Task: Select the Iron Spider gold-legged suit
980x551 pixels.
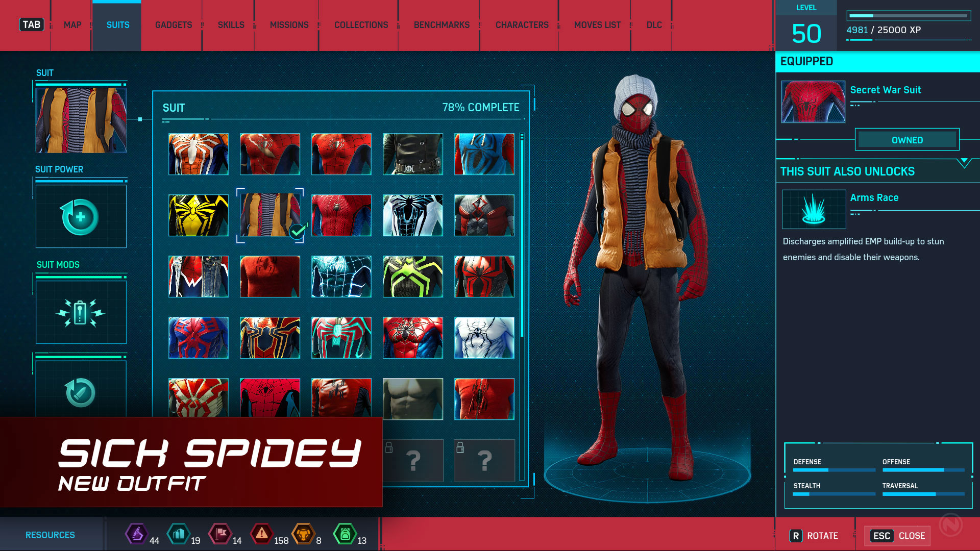Action: click(x=270, y=338)
